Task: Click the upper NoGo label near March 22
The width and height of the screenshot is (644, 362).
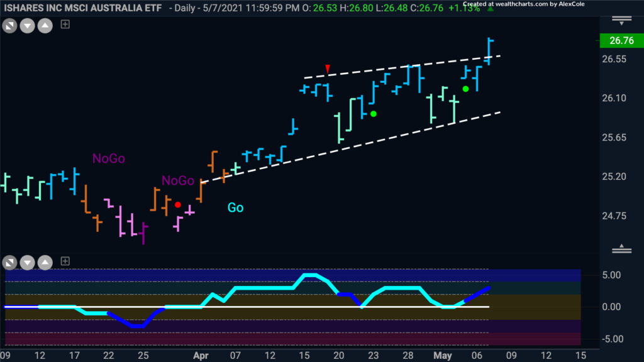Action: (x=108, y=158)
